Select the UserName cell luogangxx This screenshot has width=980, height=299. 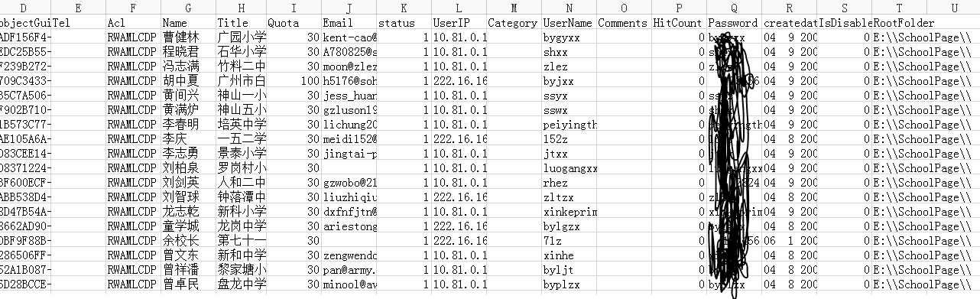click(x=570, y=168)
